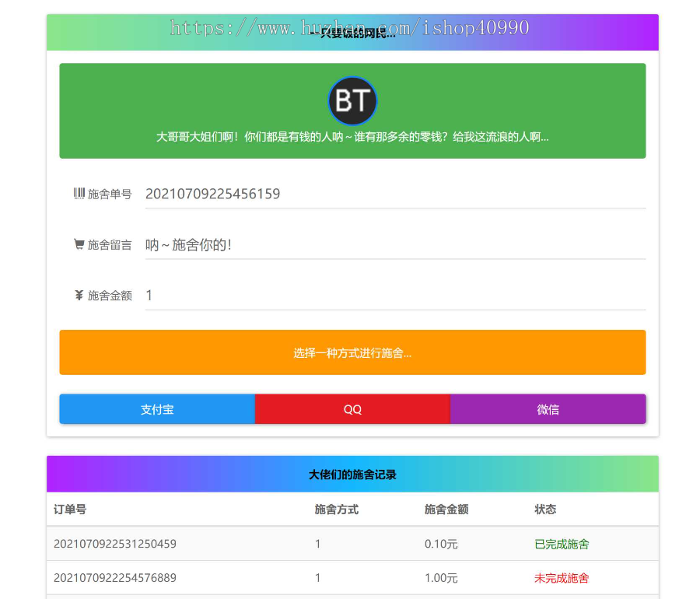700x599 pixels.
Task: Select order 2021070922531250459 cell
Action: (x=115, y=544)
